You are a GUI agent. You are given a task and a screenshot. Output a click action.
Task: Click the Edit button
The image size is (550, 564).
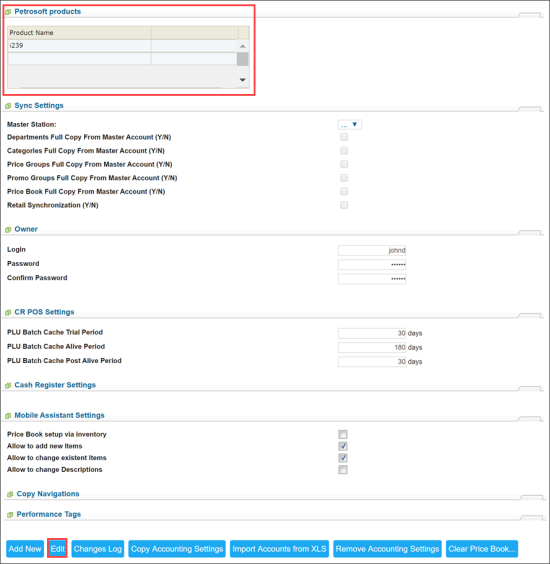point(57,549)
